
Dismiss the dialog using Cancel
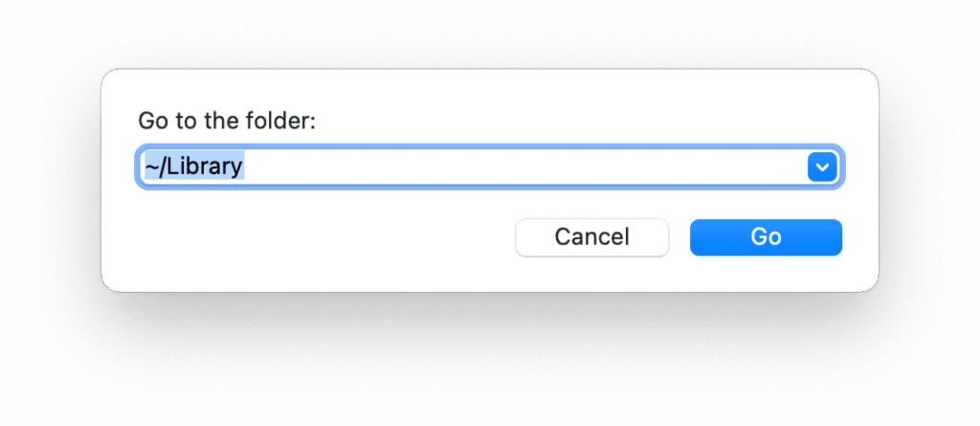point(591,237)
